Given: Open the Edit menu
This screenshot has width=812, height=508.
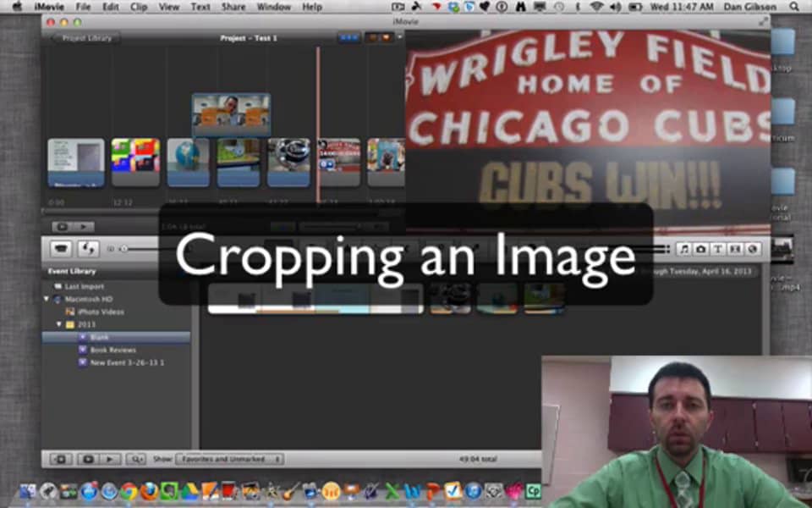Looking at the screenshot, I should 110,7.
